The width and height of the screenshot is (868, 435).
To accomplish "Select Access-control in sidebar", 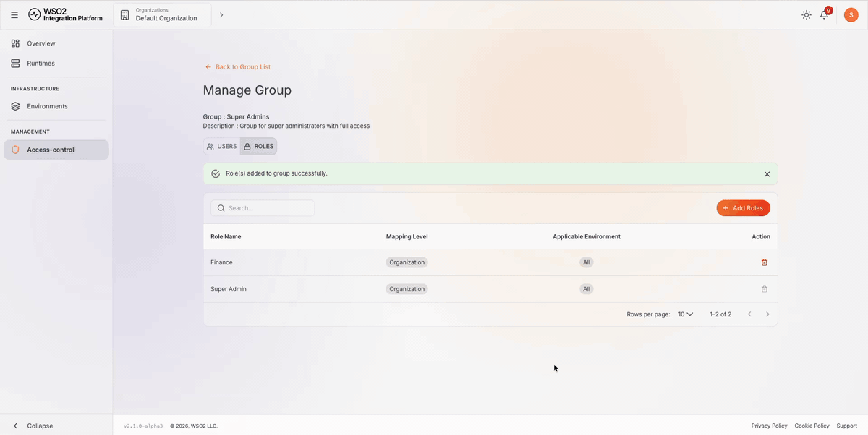I will coord(56,150).
